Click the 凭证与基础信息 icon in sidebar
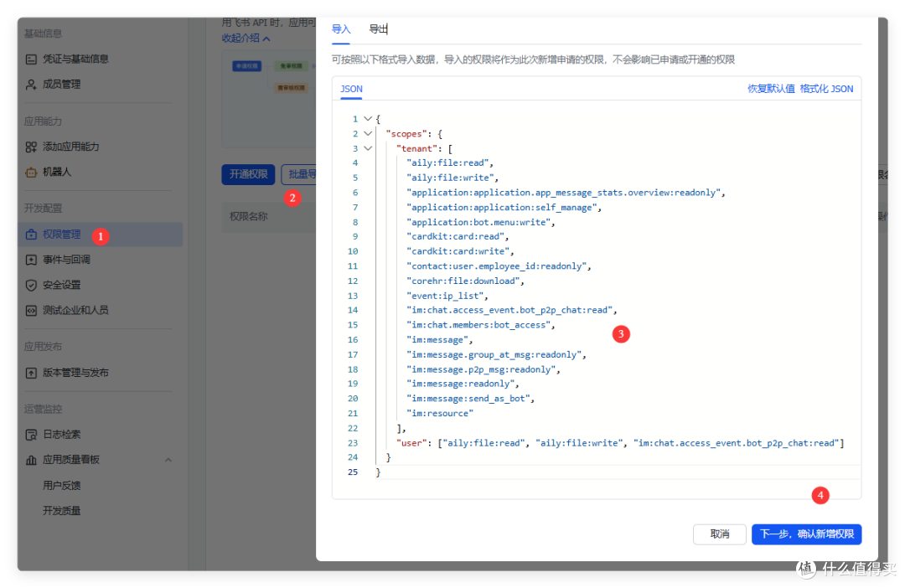 coord(31,59)
